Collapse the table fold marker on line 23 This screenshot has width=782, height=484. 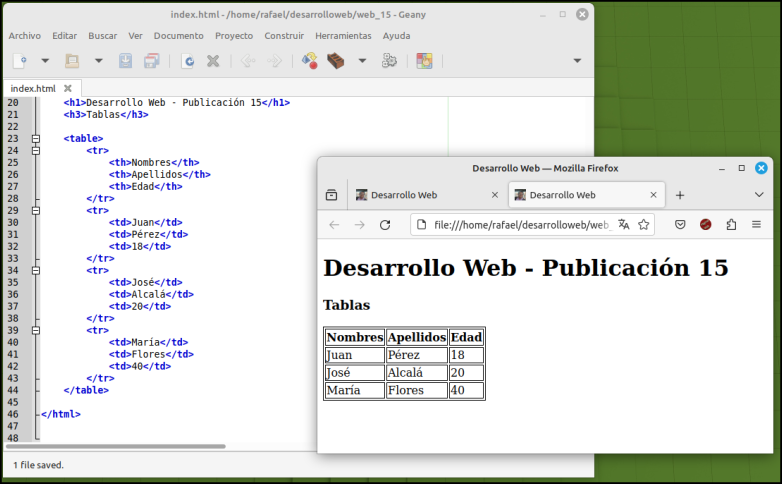36,139
